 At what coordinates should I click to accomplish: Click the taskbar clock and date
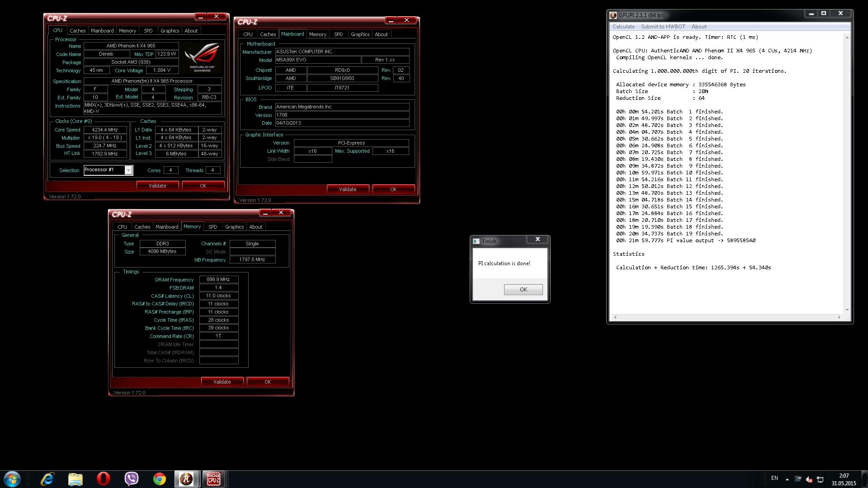point(844,479)
